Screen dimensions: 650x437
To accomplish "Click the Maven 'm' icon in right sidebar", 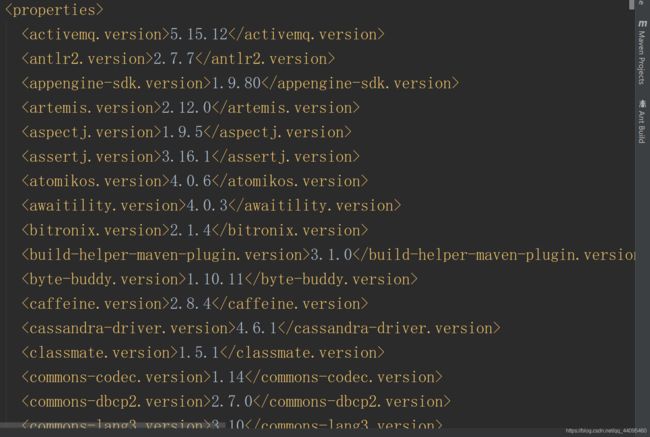I will pos(642,24).
